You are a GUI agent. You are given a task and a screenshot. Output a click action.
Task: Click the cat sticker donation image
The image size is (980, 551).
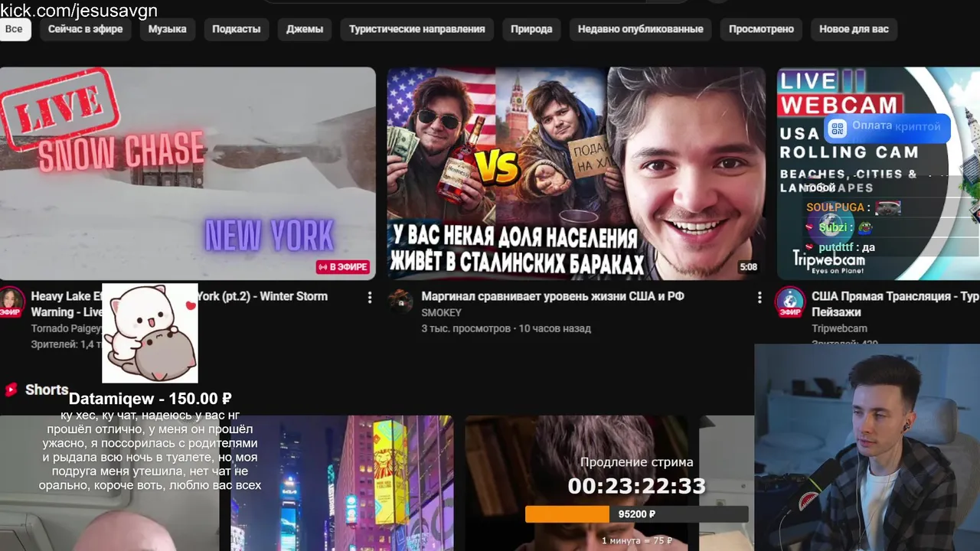[x=150, y=333]
